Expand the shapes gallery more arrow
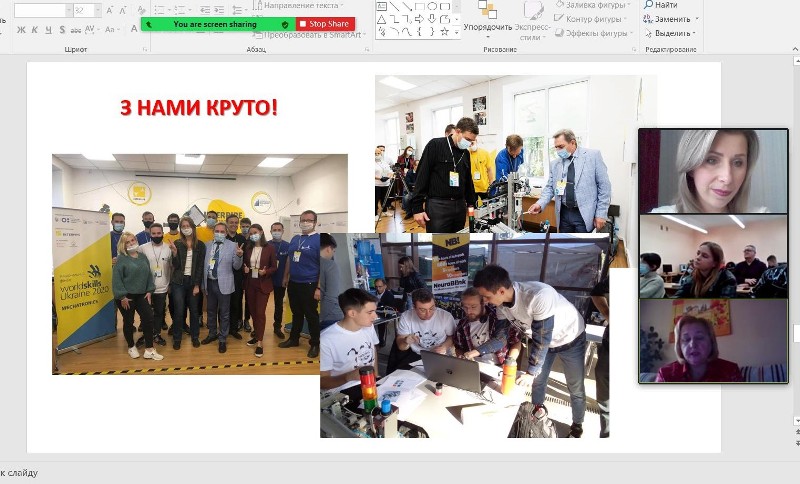The width and height of the screenshot is (800, 484). [x=457, y=32]
